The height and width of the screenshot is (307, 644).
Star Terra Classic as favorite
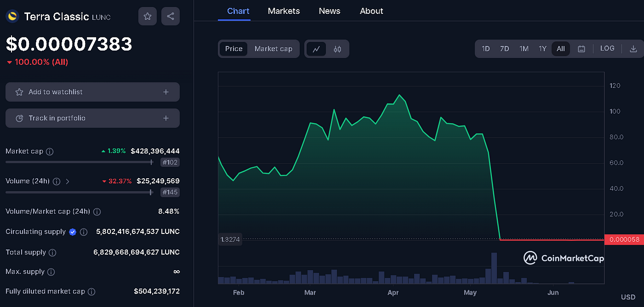click(x=147, y=17)
